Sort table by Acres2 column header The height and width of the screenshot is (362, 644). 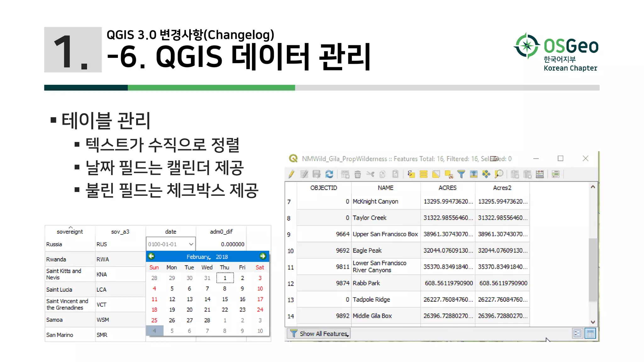click(x=502, y=188)
